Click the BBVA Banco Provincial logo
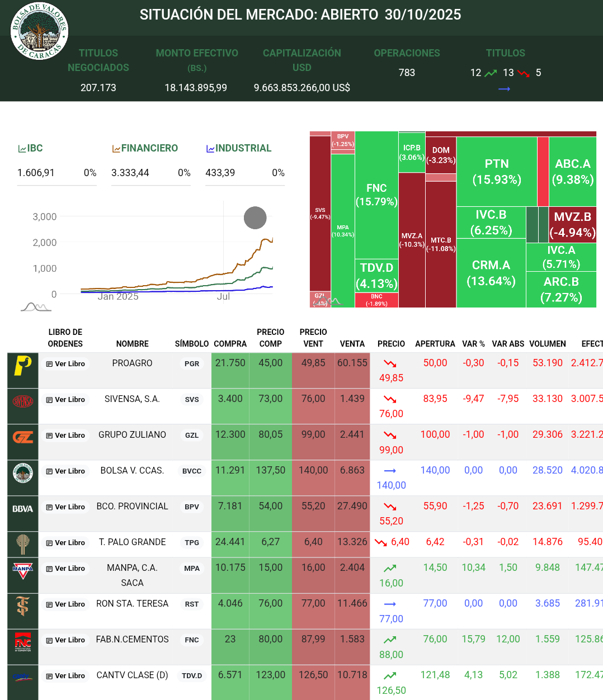This screenshot has width=603, height=700. coord(23,509)
